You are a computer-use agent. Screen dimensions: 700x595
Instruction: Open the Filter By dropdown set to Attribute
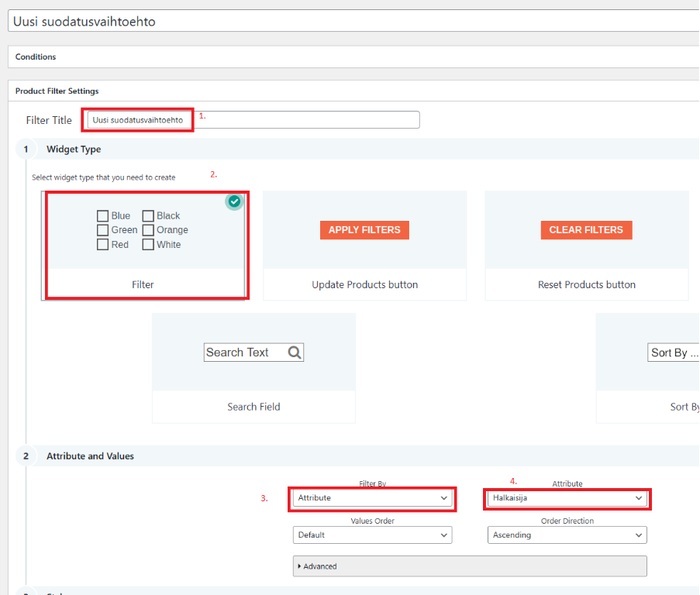pos(372,497)
